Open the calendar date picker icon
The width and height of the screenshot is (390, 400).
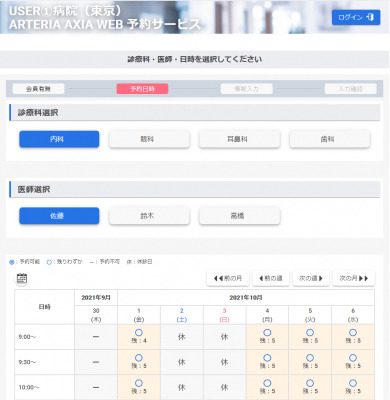coord(22,278)
